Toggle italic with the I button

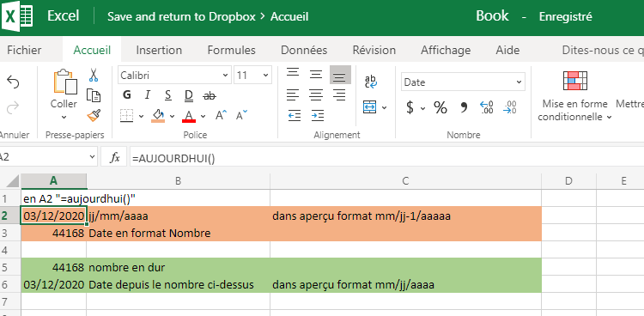pos(148,95)
